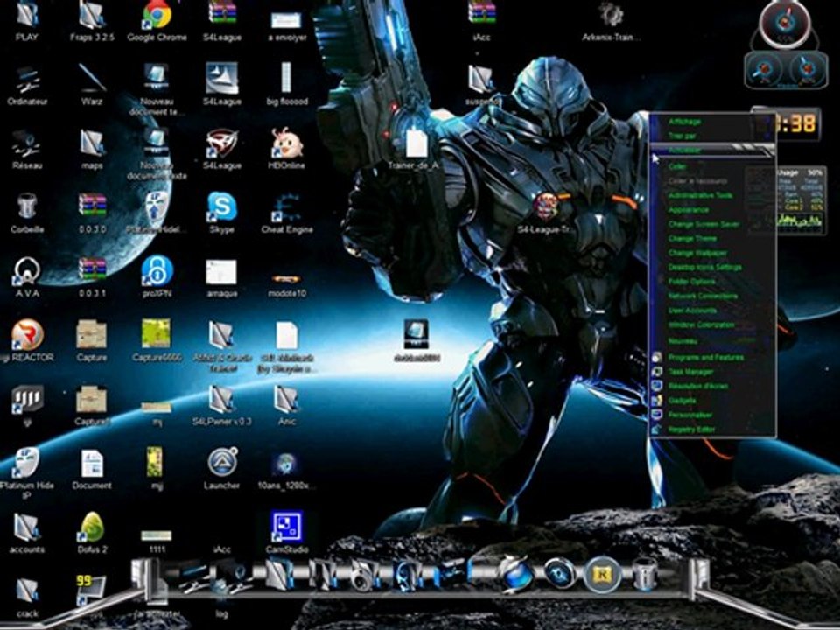The image size is (840, 630).
Task: Select the A.V.A desktop shortcut
Action: 27,276
